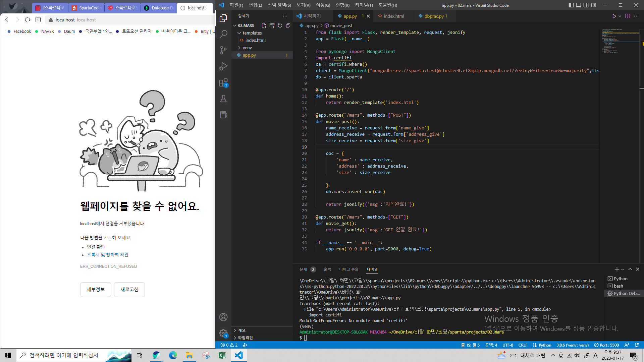Screen dimensions: 644x362
Task: Open the Source Control view
Action: click(x=223, y=50)
